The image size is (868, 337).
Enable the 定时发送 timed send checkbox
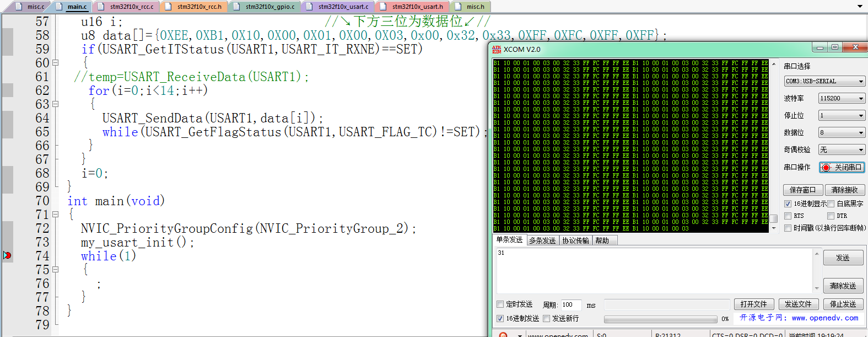coord(500,304)
